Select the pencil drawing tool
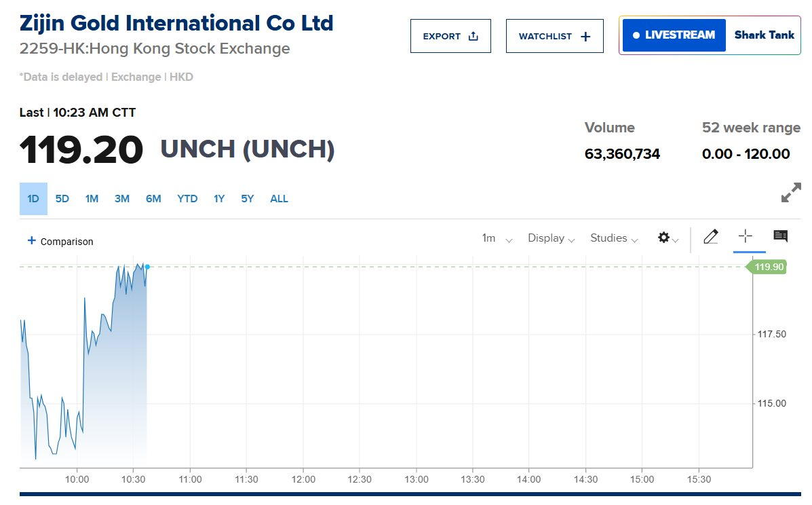Viewport: 812px width, 505px height. (x=710, y=237)
